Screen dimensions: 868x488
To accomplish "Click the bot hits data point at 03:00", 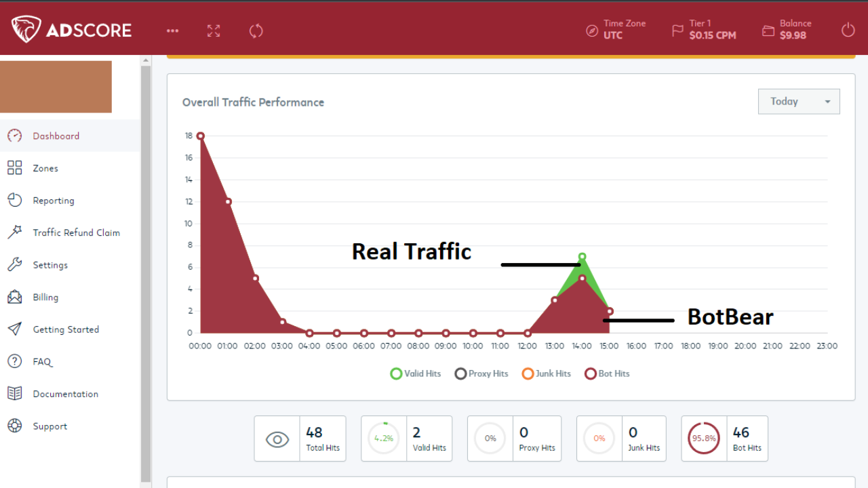I will 282,322.
